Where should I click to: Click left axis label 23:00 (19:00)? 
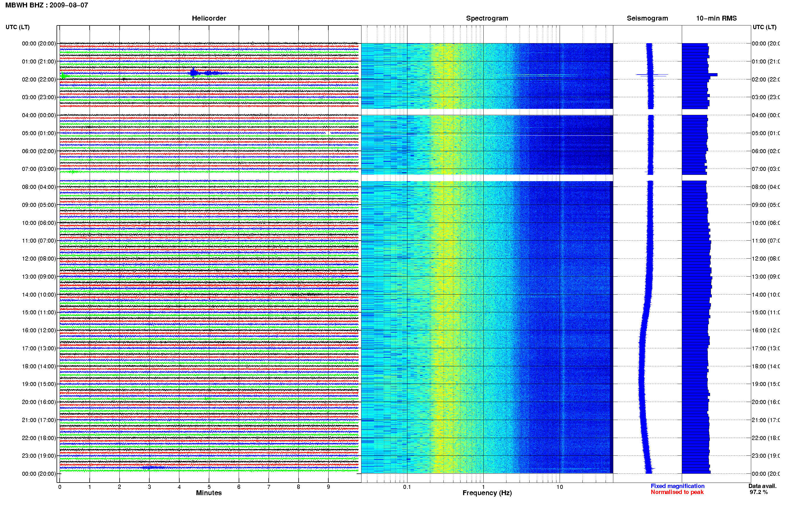(39, 456)
